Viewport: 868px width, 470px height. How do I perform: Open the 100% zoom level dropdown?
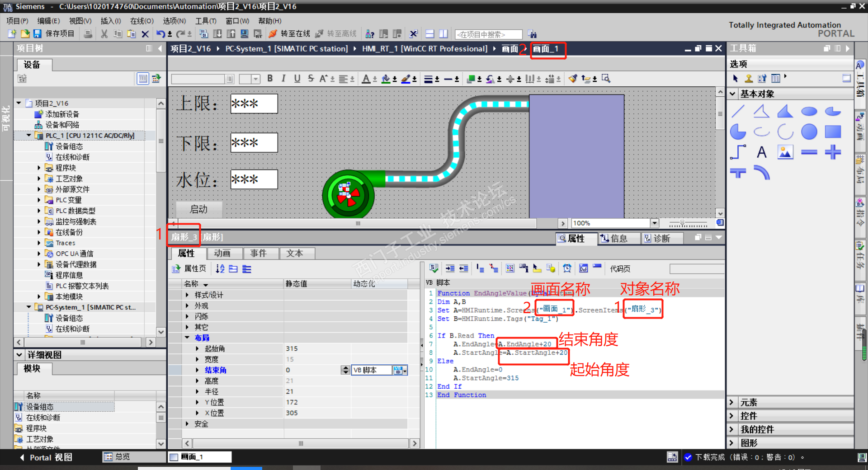point(654,223)
